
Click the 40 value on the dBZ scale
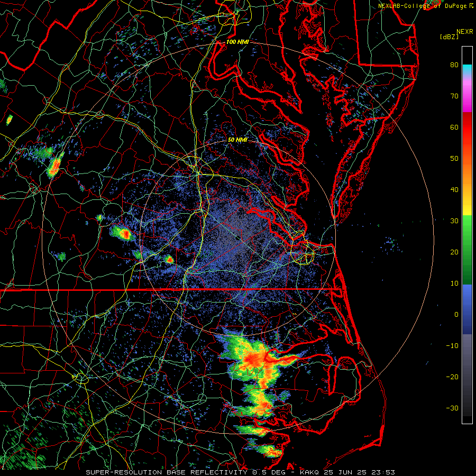coord(454,190)
